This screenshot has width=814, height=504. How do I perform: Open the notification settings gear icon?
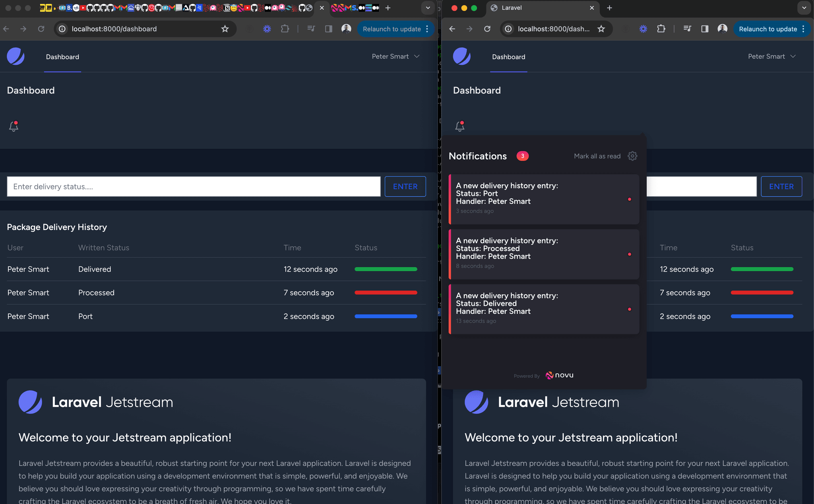click(x=632, y=156)
